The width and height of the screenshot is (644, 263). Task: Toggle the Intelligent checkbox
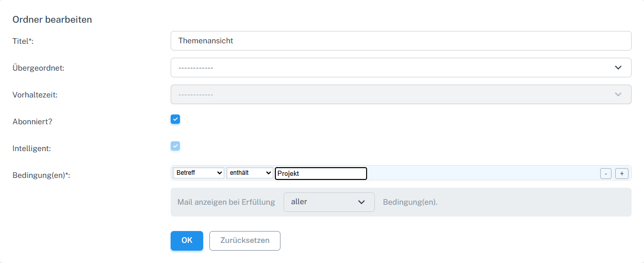click(x=175, y=146)
